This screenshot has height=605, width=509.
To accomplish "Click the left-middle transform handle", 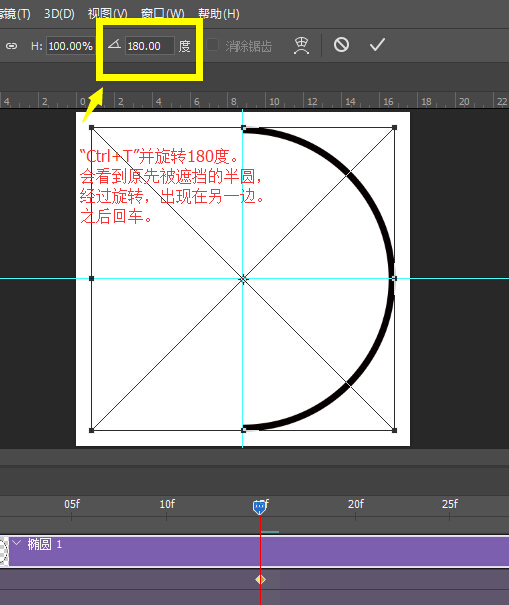I will (x=91, y=278).
